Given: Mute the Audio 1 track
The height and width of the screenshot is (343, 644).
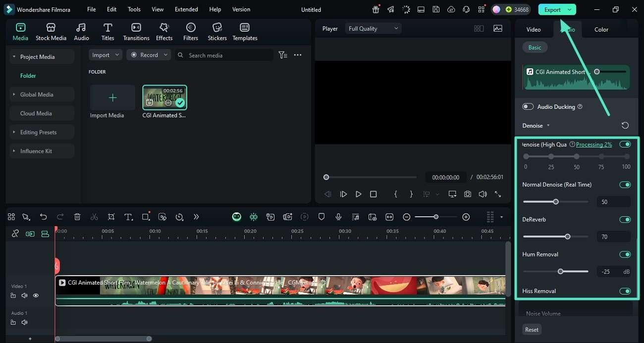Looking at the screenshot, I should 24,322.
